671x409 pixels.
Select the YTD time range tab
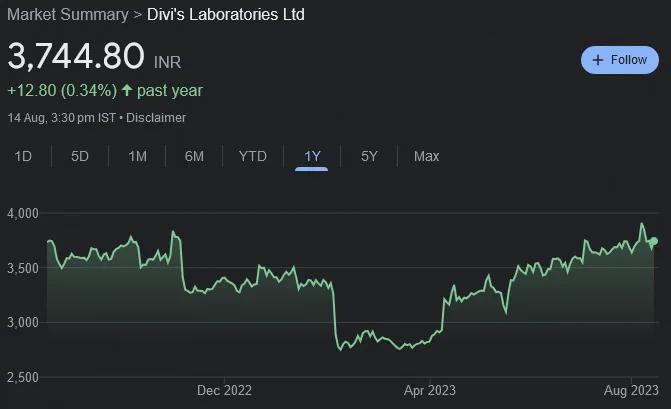pyautogui.click(x=252, y=156)
